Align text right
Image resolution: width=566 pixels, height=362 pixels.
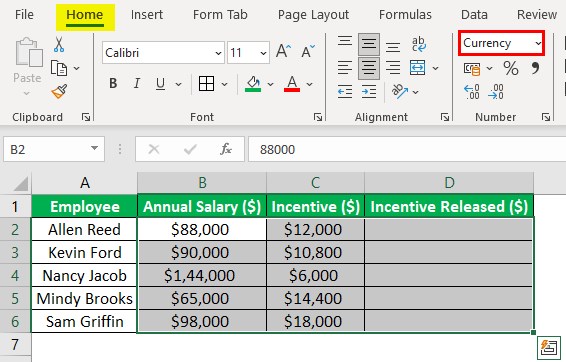click(x=393, y=68)
